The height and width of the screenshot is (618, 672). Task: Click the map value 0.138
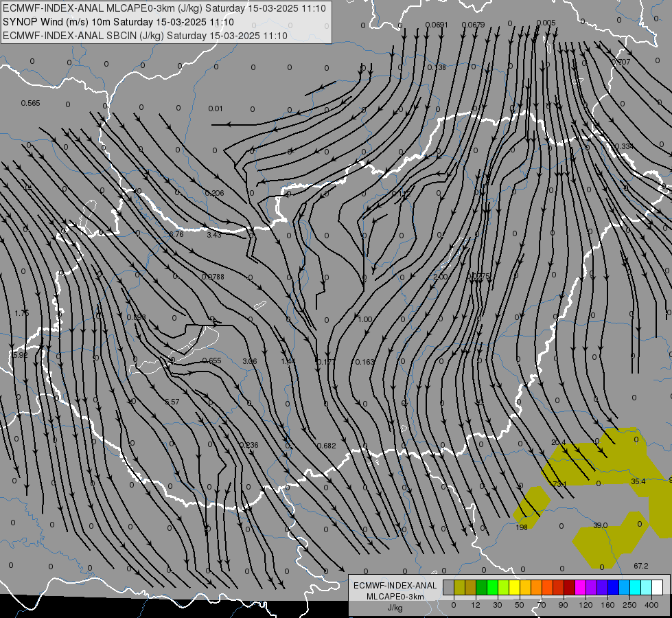[437, 67]
